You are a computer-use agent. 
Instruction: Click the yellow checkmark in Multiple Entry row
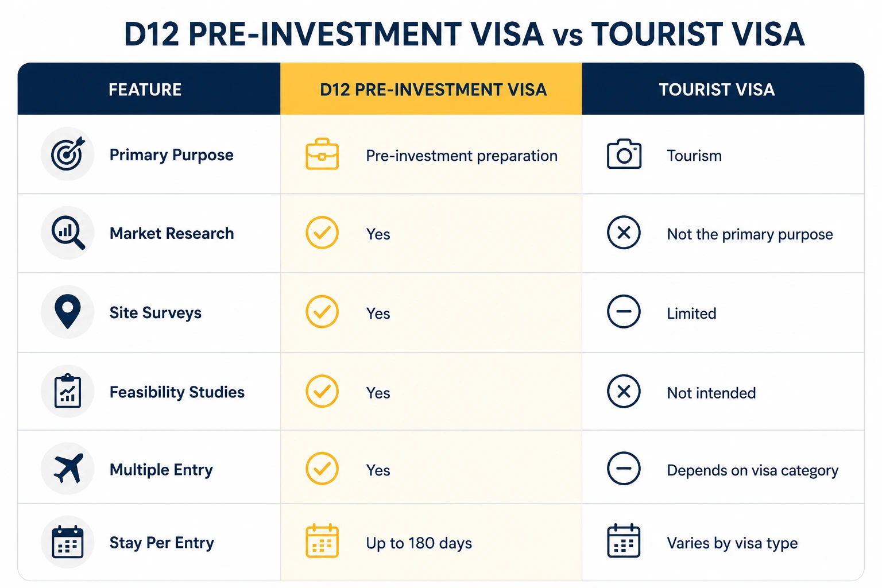pyautogui.click(x=322, y=469)
